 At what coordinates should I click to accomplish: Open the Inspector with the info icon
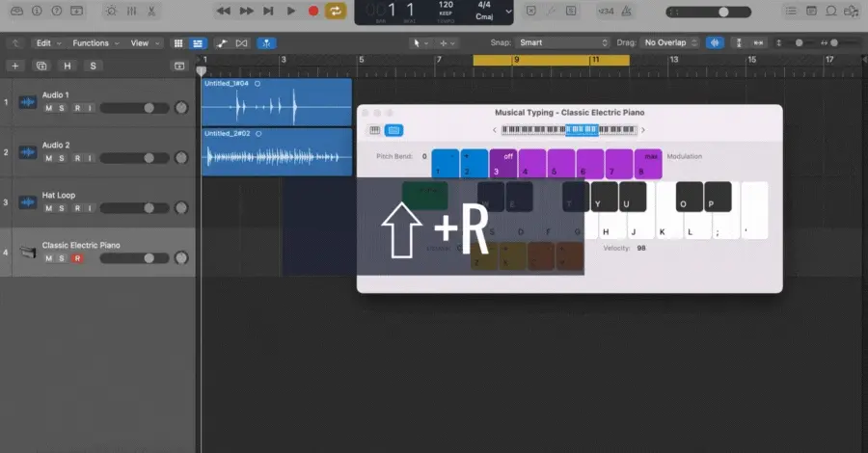coord(37,11)
